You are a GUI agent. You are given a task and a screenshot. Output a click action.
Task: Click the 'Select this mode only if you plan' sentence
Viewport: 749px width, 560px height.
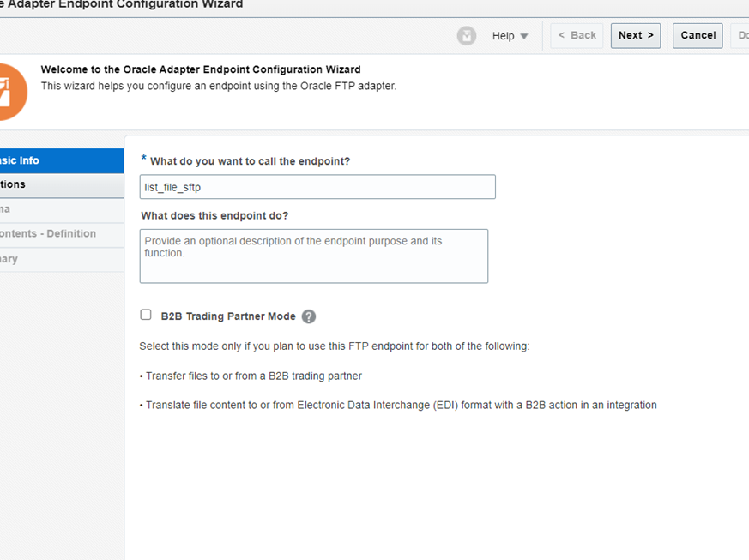click(335, 346)
